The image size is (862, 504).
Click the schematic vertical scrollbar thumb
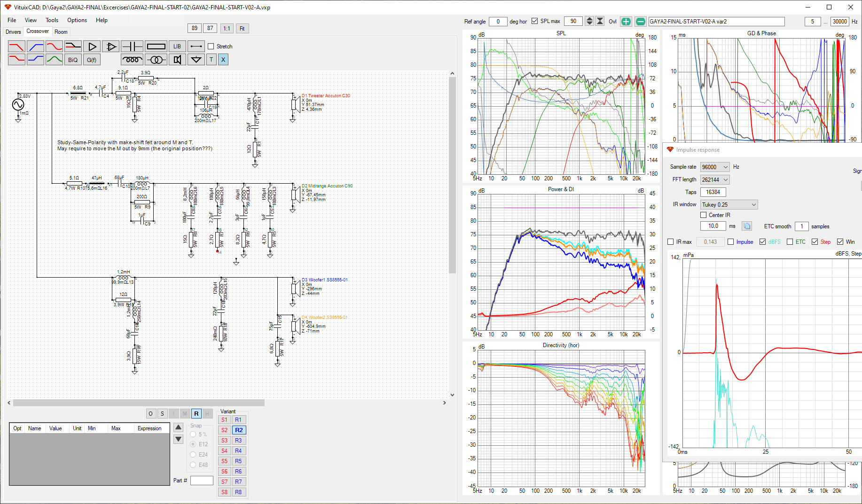click(452, 175)
